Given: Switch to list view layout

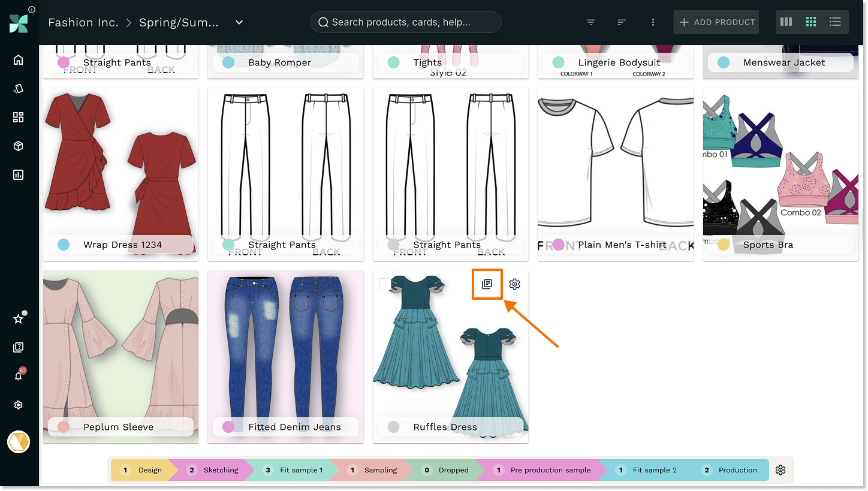Looking at the screenshot, I should click(835, 22).
